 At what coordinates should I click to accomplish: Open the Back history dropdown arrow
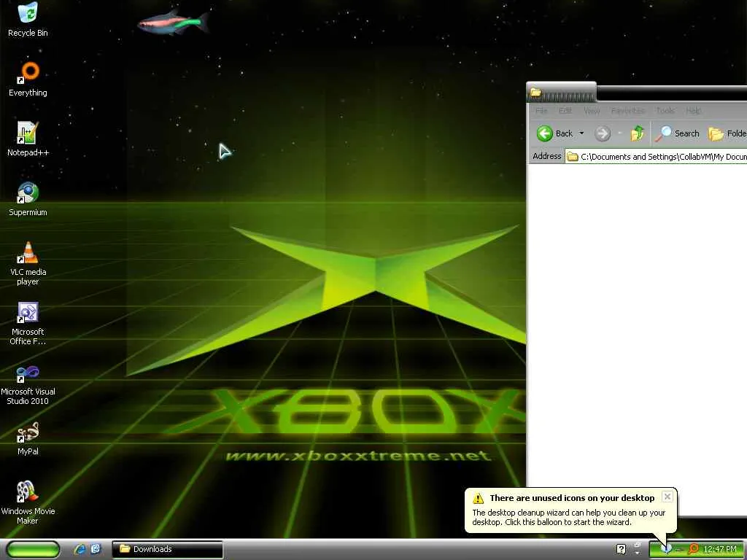click(x=581, y=133)
